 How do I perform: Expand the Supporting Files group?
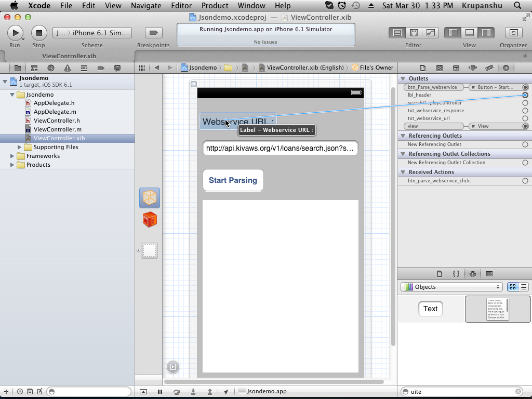(20, 147)
